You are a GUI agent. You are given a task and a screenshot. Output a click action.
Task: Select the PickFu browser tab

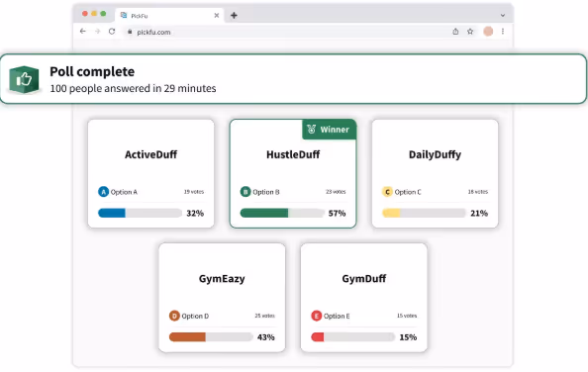coord(169,16)
